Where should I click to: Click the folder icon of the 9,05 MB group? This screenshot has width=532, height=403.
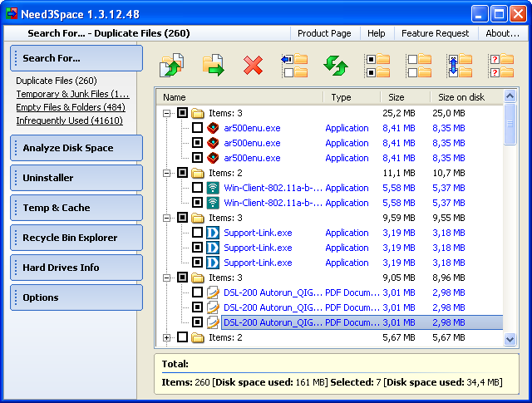pos(198,278)
